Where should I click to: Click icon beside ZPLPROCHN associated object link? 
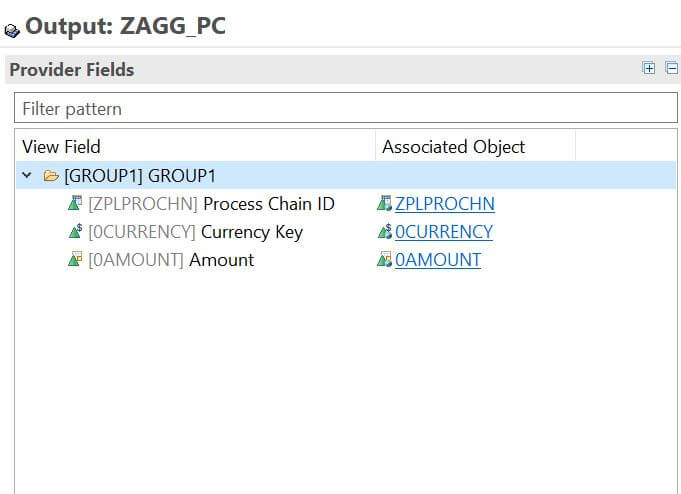click(384, 203)
